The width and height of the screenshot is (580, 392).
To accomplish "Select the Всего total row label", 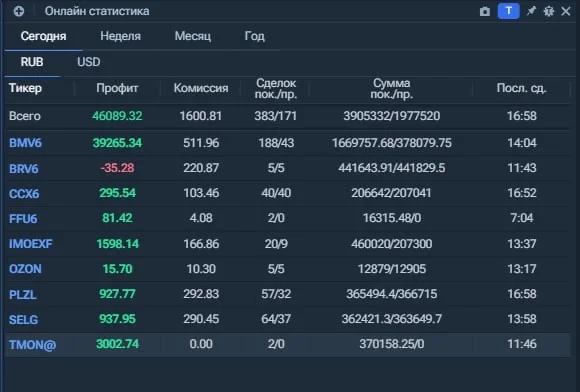I will [25, 116].
